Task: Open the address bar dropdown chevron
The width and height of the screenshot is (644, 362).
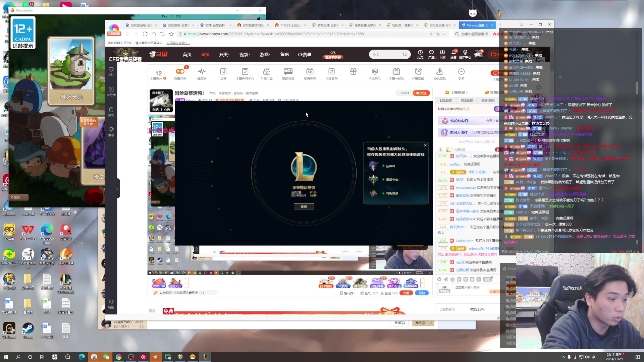Action: click(444, 34)
